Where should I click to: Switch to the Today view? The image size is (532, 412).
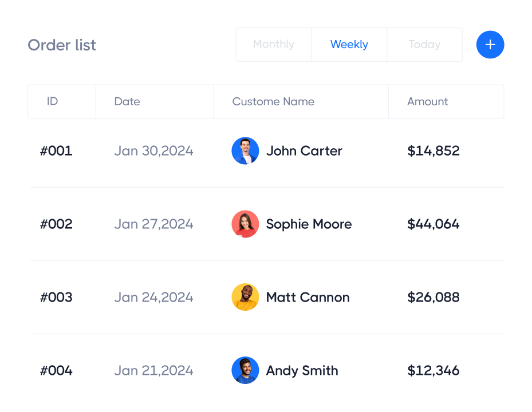point(424,44)
